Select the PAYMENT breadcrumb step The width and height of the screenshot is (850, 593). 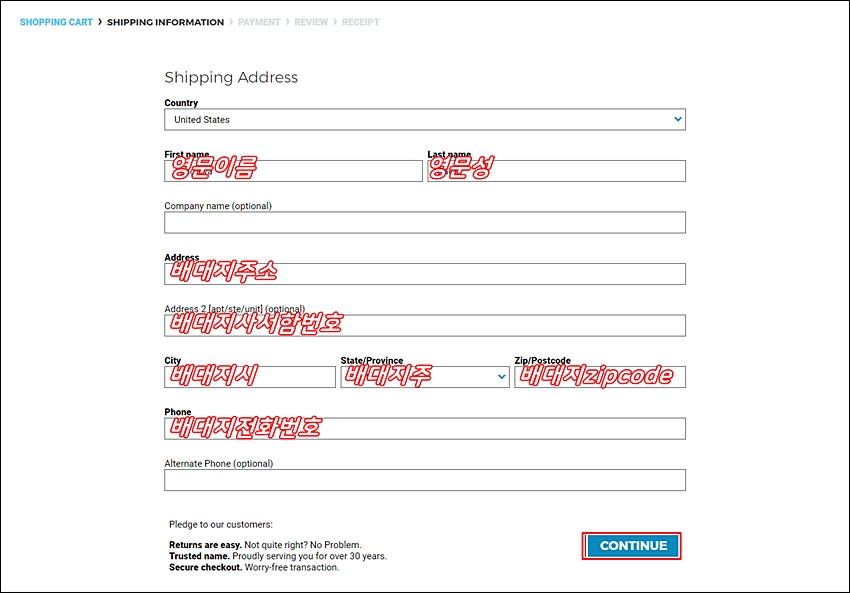259,22
